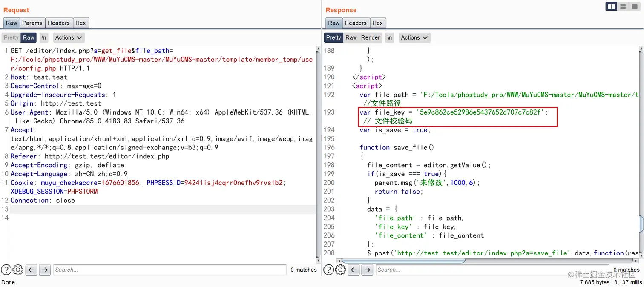Screen dimensions: 644x287
Task: Click 'Host: test.test' header line
Action: 39,77
